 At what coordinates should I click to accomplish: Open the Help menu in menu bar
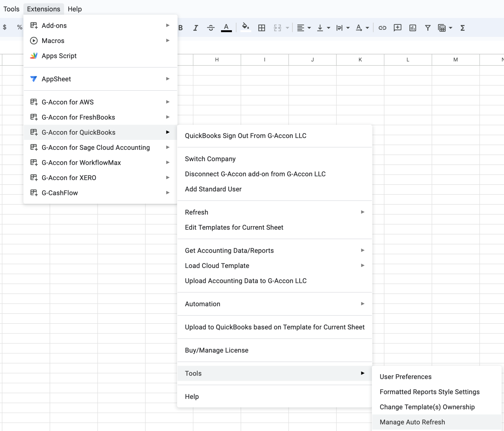75,9
